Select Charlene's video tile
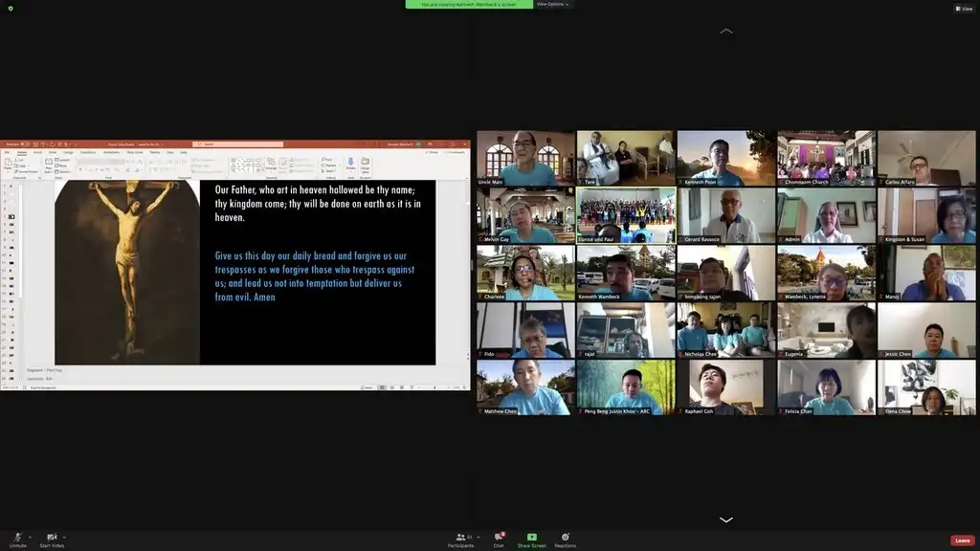 [x=525, y=273]
